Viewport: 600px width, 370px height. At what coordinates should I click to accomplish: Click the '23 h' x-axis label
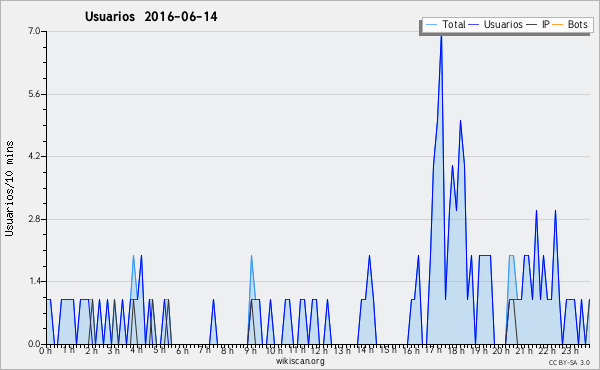tap(570, 350)
